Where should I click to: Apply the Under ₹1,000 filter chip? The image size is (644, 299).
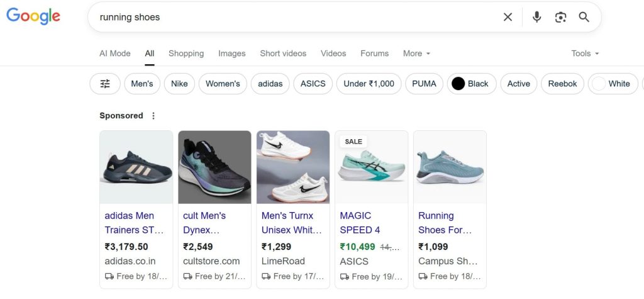369,84
